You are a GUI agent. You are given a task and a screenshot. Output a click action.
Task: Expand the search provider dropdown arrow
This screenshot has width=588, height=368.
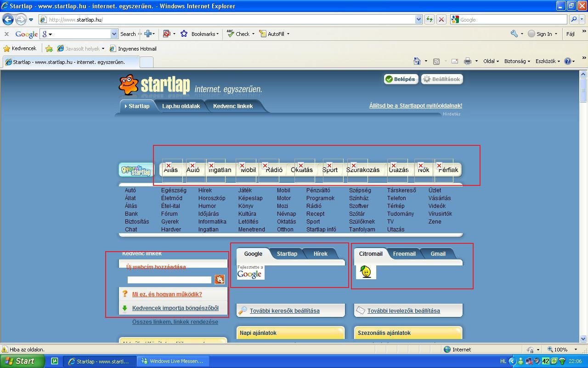tap(582, 19)
